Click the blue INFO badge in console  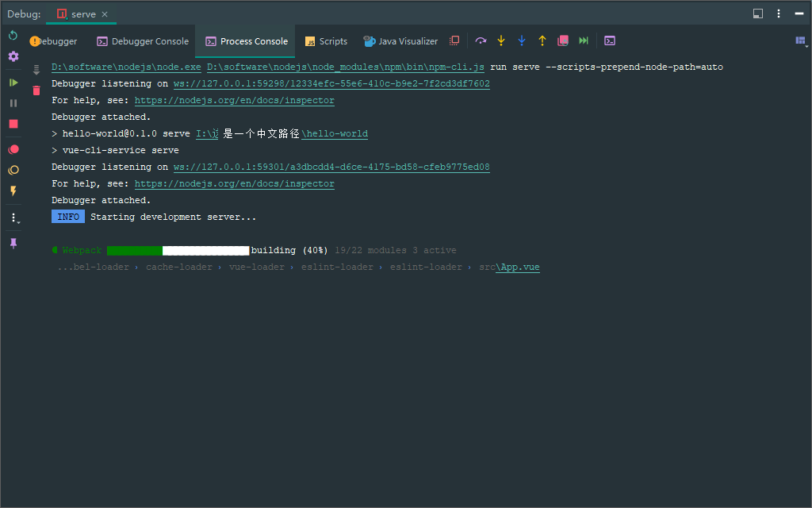coord(67,216)
